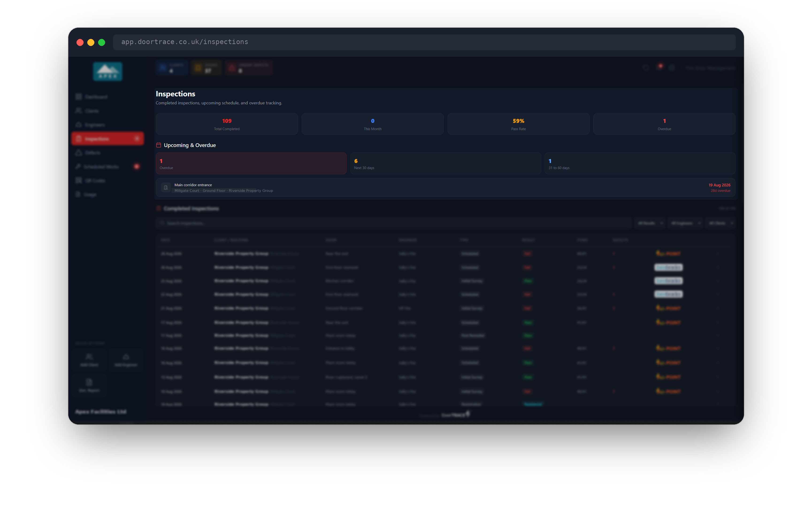The image size is (812, 522).
Task: Open the Pass Rate card showing 59%
Action: click(518, 124)
